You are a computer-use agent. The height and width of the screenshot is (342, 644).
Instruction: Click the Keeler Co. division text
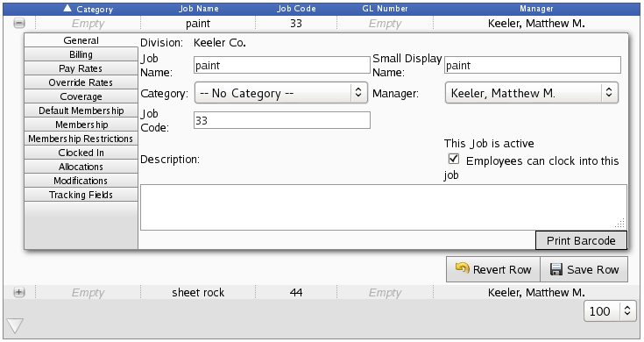pyautogui.click(x=220, y=43)
